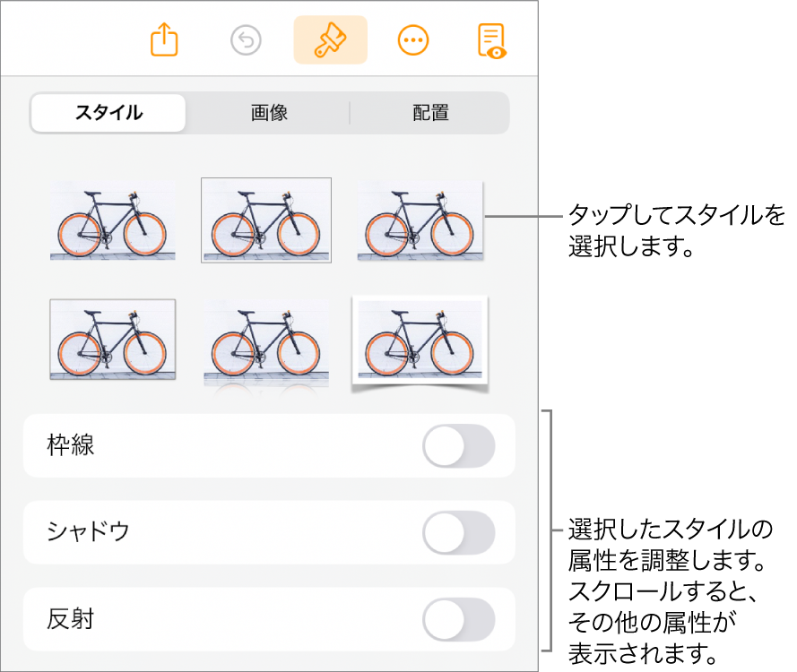Tap the Share icon in toolbar
Viewport: 797px width, 672px height.
click(x=165, y=40)
